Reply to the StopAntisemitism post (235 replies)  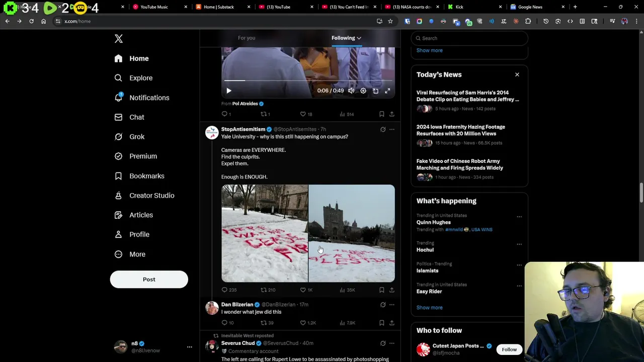(x=229, y=290)
